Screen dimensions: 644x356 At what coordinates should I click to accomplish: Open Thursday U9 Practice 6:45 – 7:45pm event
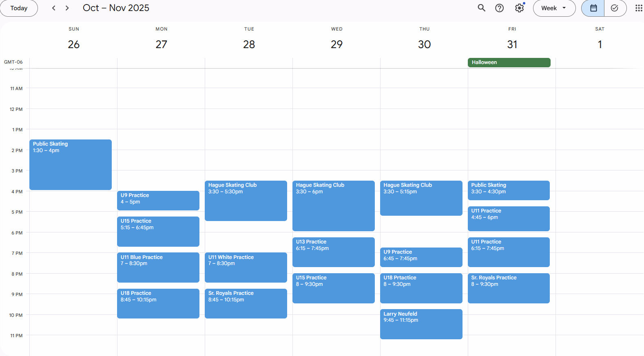(421, 257)
